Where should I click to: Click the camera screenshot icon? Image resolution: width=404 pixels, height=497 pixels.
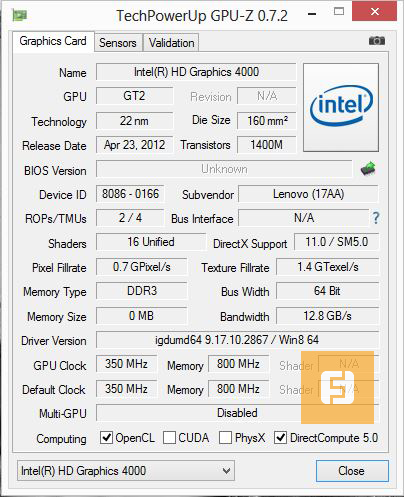377,41
